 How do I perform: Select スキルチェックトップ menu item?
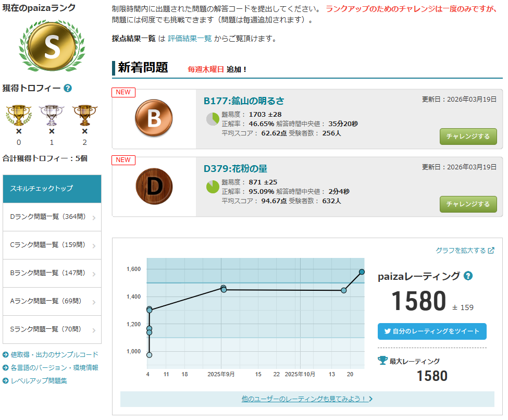coord(52,189)
